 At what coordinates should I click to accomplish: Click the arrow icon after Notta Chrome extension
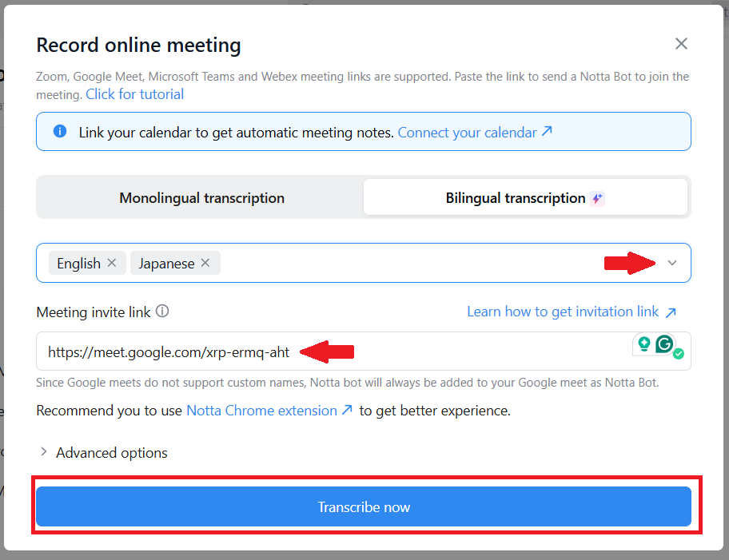(x=347, y=411)
